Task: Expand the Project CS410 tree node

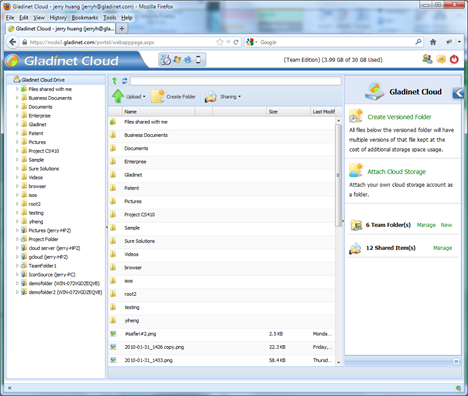Action: point(17,151)
